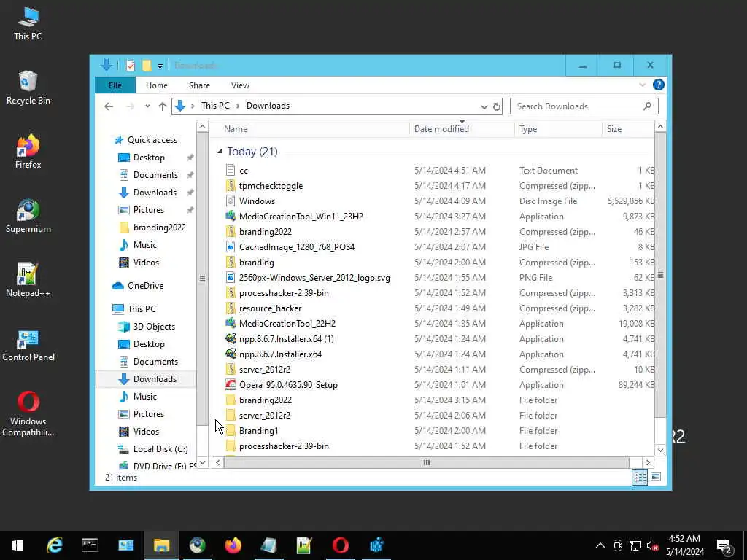Open the Share ribbon tab

pos(199,85)
